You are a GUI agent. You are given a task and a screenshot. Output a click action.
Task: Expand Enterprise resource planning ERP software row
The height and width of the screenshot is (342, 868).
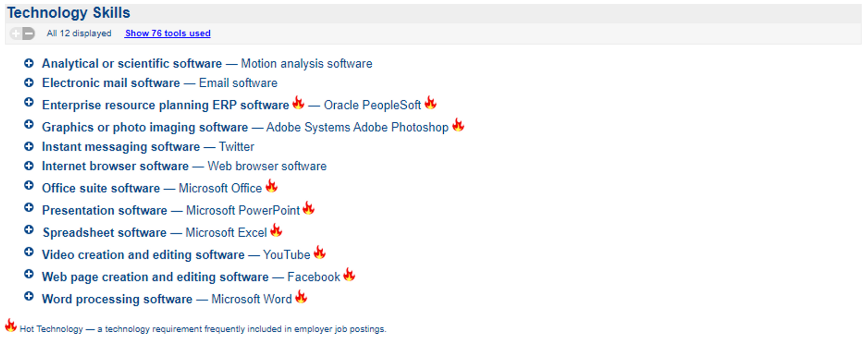click(x=29, y=102)
